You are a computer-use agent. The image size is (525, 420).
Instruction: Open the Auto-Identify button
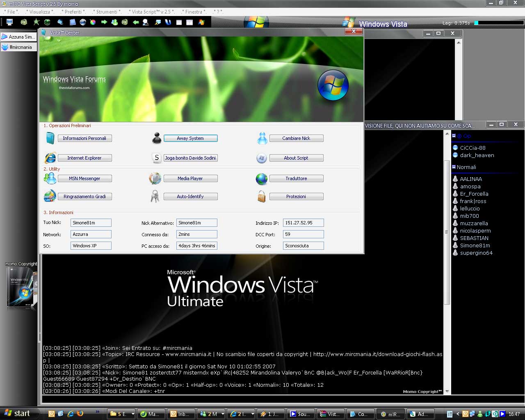pyautogui.click(x=190, y=196)
